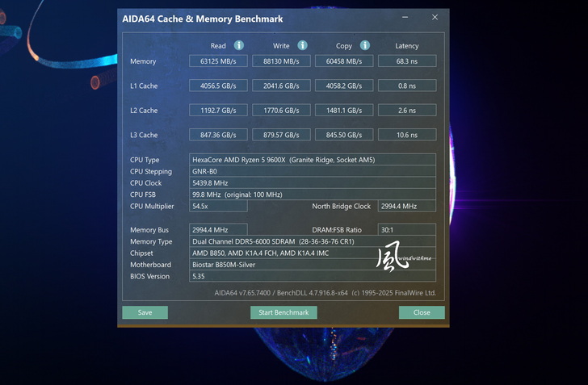Viewport: 588px width, 385px height.
Task: Click the BIOS Version 5.35 field
Action: pyautogui.click(x=313, y=276)
